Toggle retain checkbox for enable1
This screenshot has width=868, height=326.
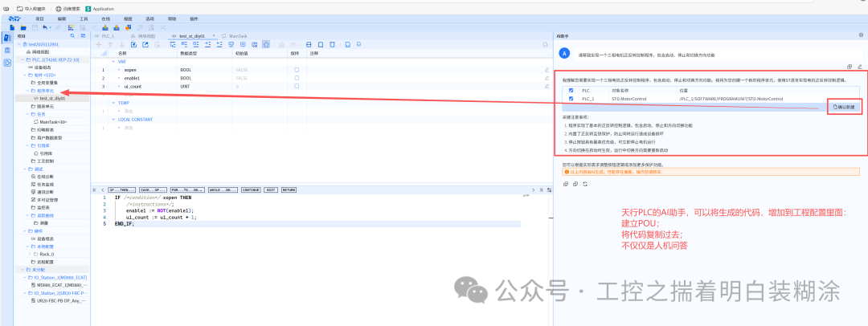[296, 78]
